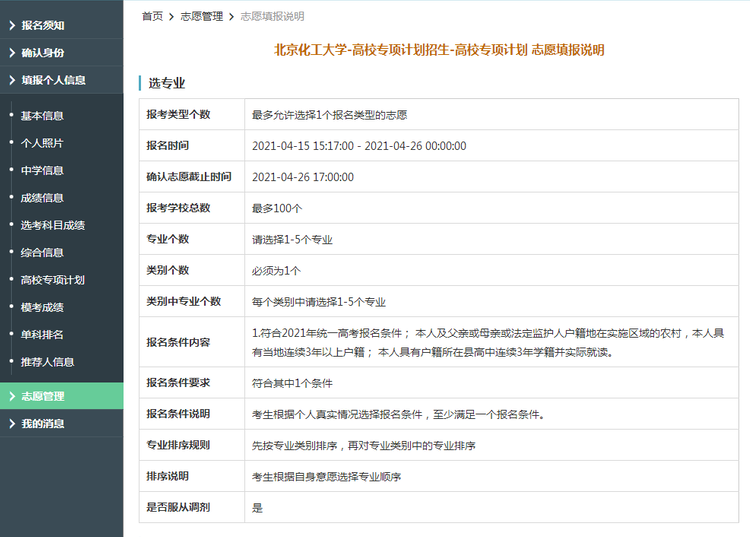Open the 志愿管理 sidebar section
Image resolution: width=750 pixels, height=537 pixels.
point(61,396)
